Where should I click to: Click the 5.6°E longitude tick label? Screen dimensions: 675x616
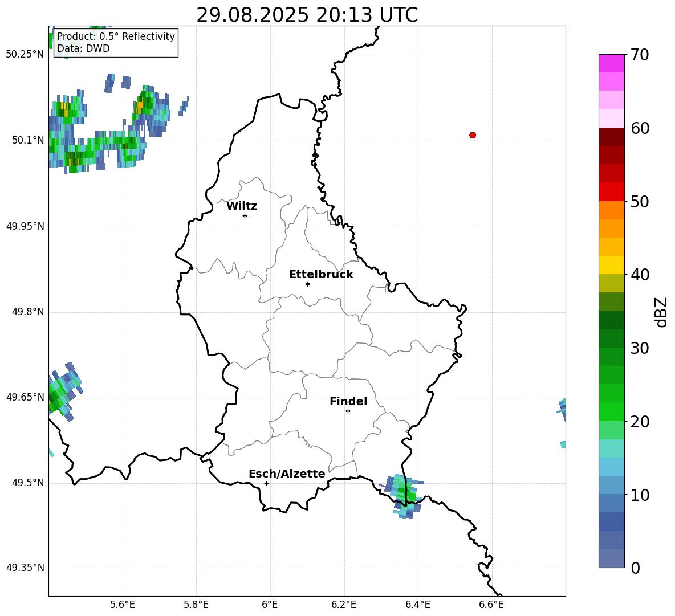point(123,605)
